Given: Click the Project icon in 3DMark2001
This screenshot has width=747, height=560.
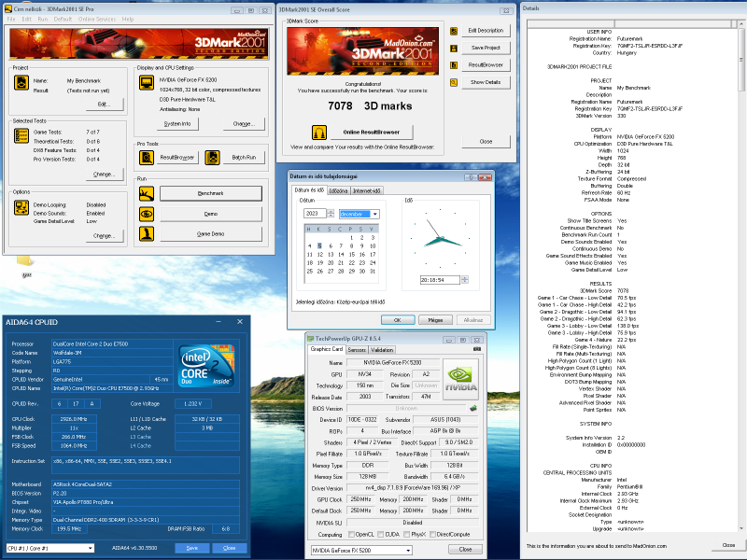Looking at the screenshot, I should click(x=21, y=83).
